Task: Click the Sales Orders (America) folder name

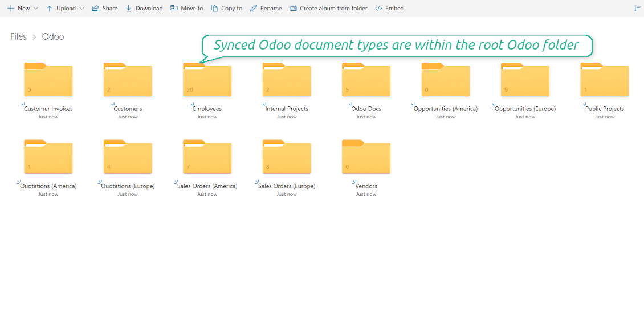Action: point(207,186)
